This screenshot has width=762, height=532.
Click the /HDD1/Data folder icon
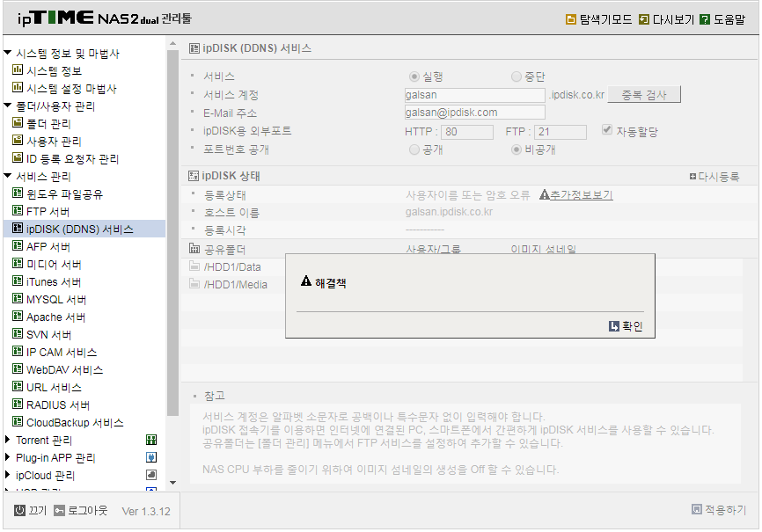coord(194,266)
